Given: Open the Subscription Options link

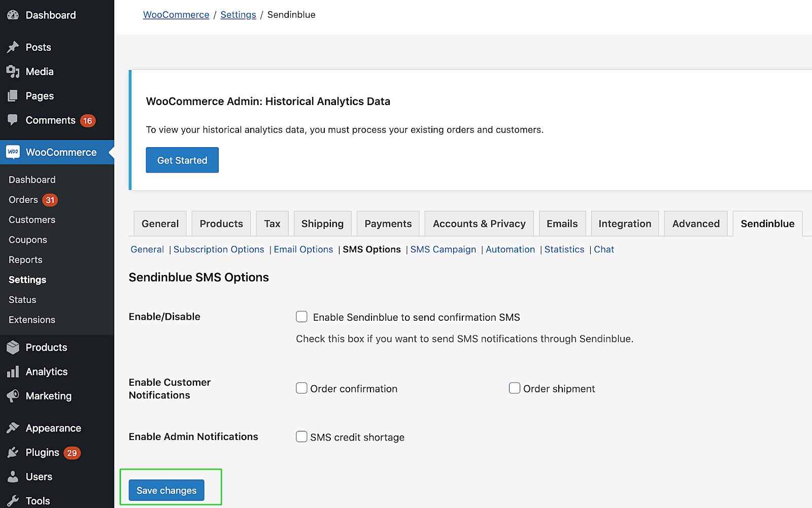Looking at the screenshot, I should [x=219, y=249].
